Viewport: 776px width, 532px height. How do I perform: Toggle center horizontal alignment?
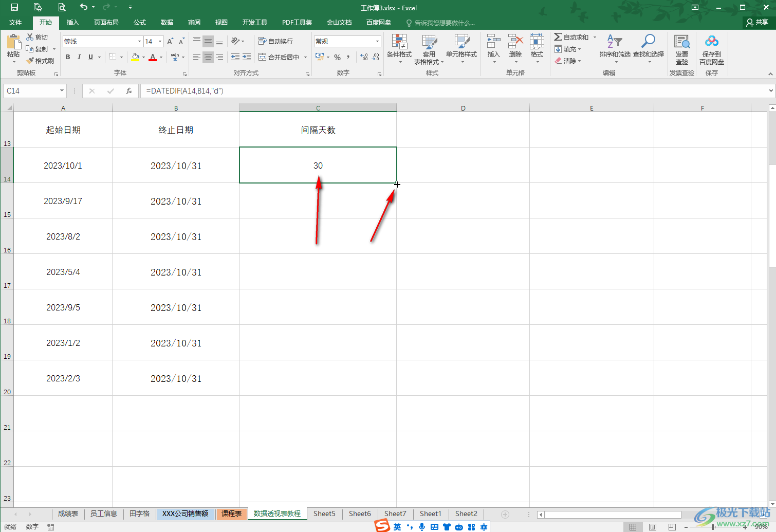pyautogui.click(x=208, y=57)
